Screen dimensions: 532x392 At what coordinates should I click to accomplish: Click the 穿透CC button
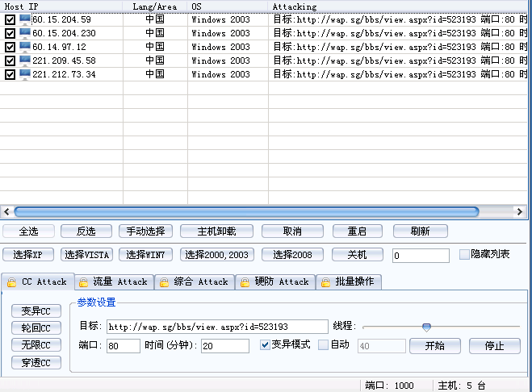click(x=36, y=362)
